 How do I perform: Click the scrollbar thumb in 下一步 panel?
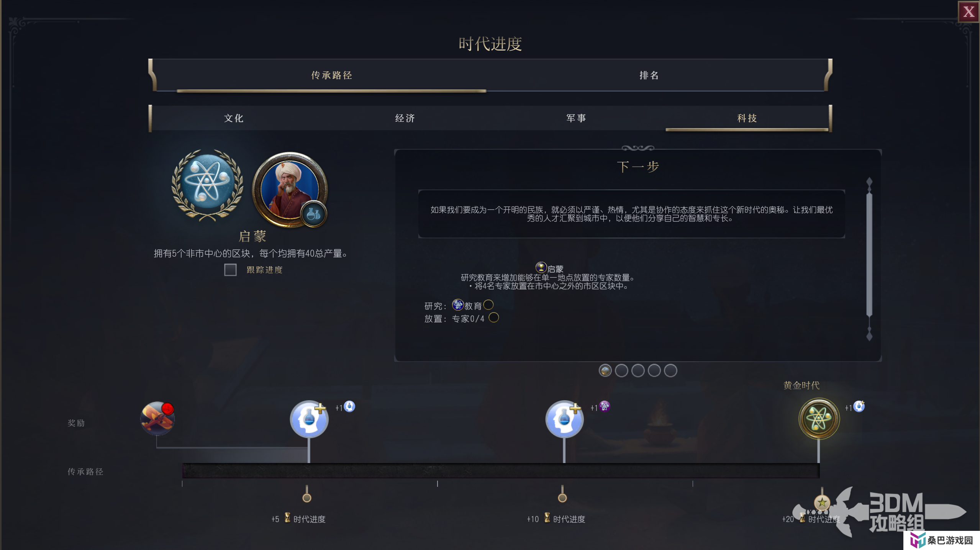pos(869,255)
